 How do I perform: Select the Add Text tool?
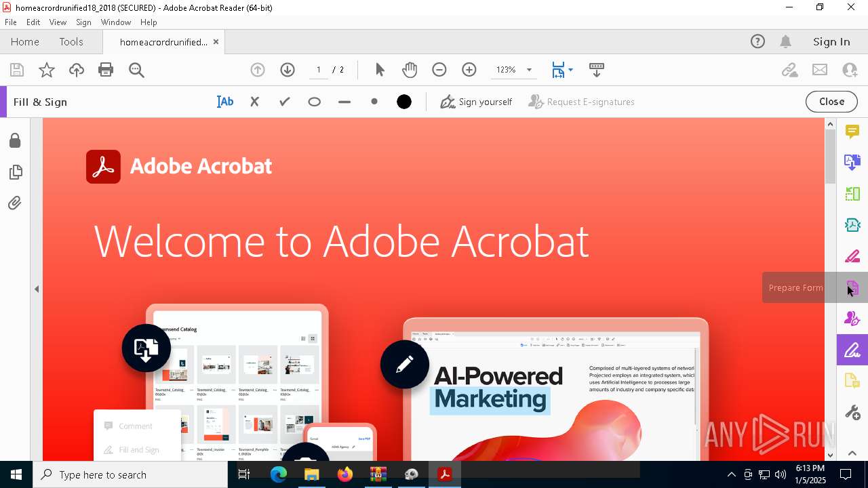click(x=225, y=102)
